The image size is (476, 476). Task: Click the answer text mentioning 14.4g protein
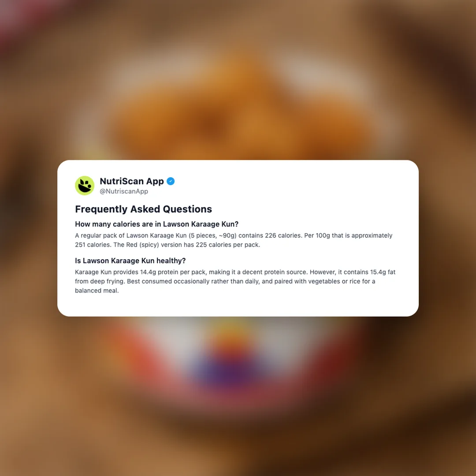click(x=235, y=272)
